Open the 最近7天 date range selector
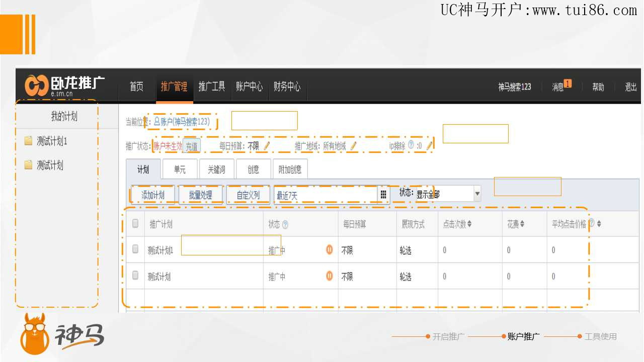This screenshot has height=362, width=644. point(326,195)
